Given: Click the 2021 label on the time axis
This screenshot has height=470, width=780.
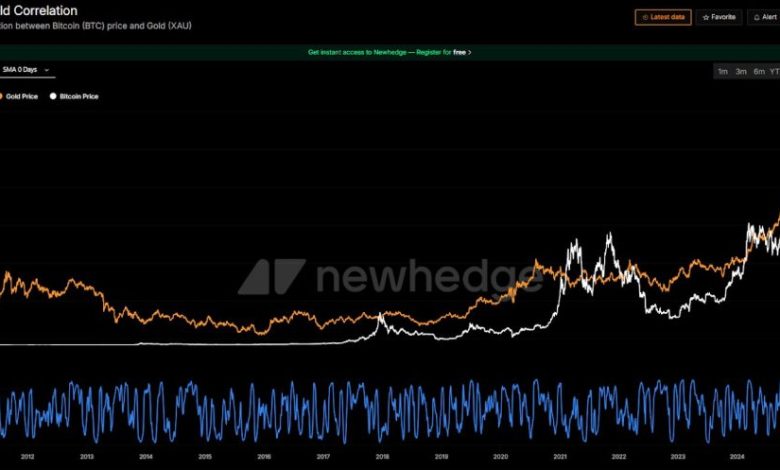Looking at the screenshot, I should coord(560,457).
